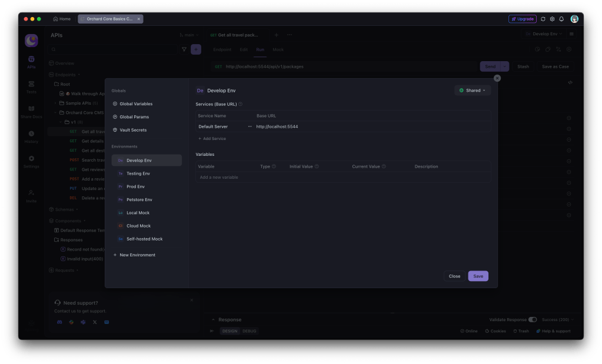Select Testing Env environment
The image size is (602, 364).
point(138,173)
